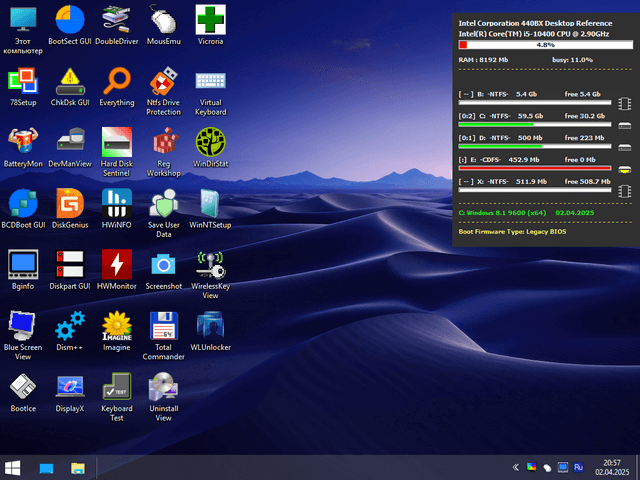Open the DiskGenius desktop shortcut

70,203
